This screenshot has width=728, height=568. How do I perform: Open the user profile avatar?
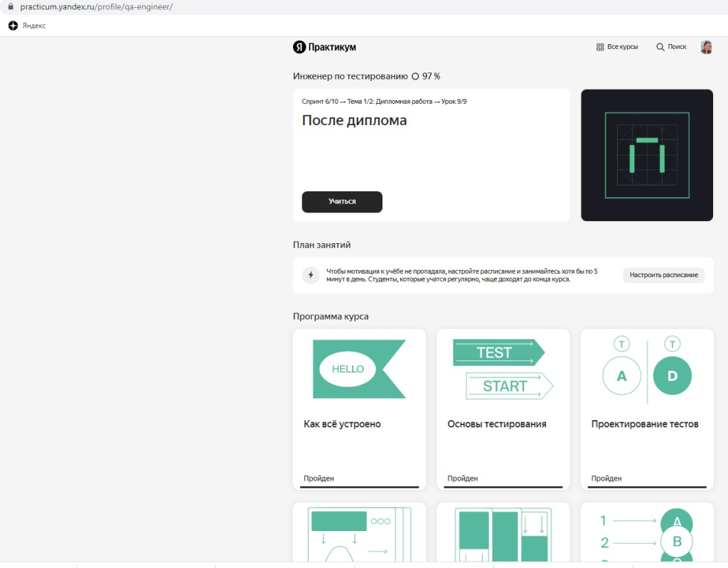pos(706,47)
